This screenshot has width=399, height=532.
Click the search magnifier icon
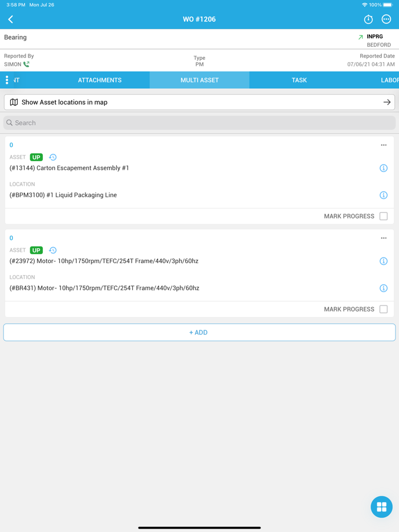10,123
